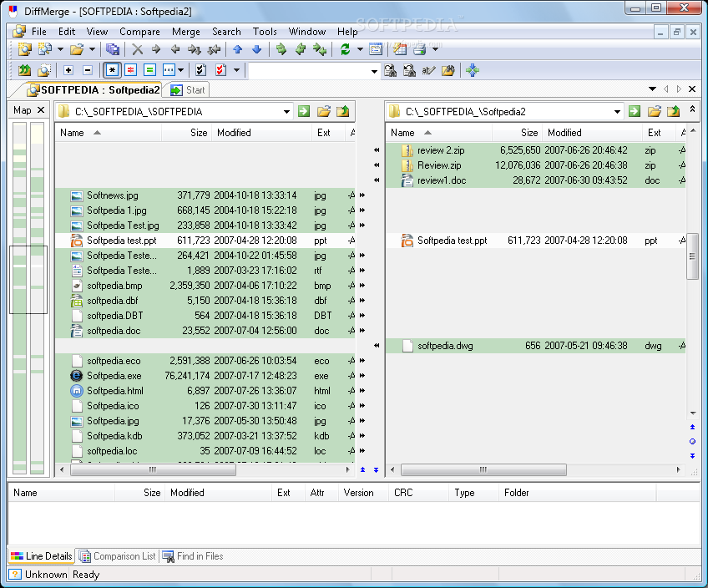Sort right pane by Size column
708x588 pixels.
click(517, 133)
